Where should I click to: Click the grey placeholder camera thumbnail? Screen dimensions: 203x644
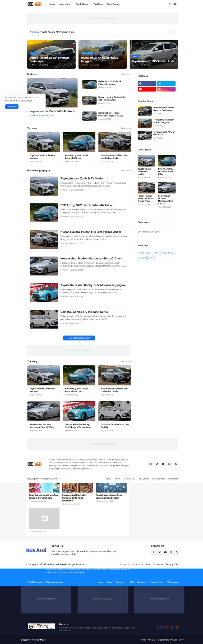coord(44,518)
